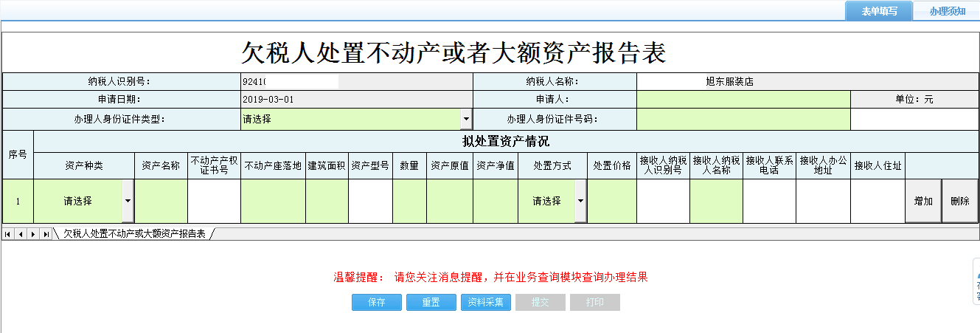Viewport: 980px width, 333px height.
Task: Add a row with 增加 button
Action: 923,201
